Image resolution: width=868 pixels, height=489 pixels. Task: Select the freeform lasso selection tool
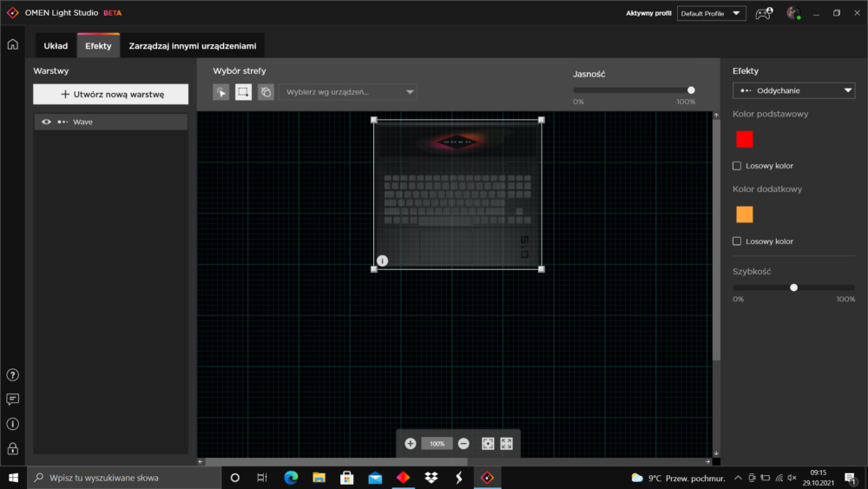(266, 92)
